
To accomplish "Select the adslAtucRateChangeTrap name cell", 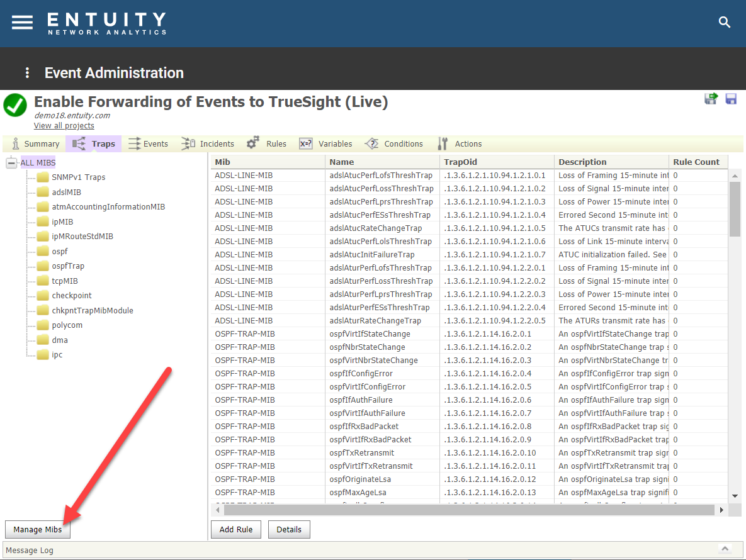I will [383, 228].
